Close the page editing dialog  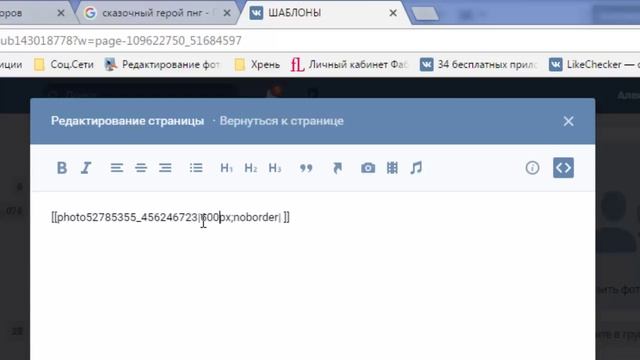point(568,121)
